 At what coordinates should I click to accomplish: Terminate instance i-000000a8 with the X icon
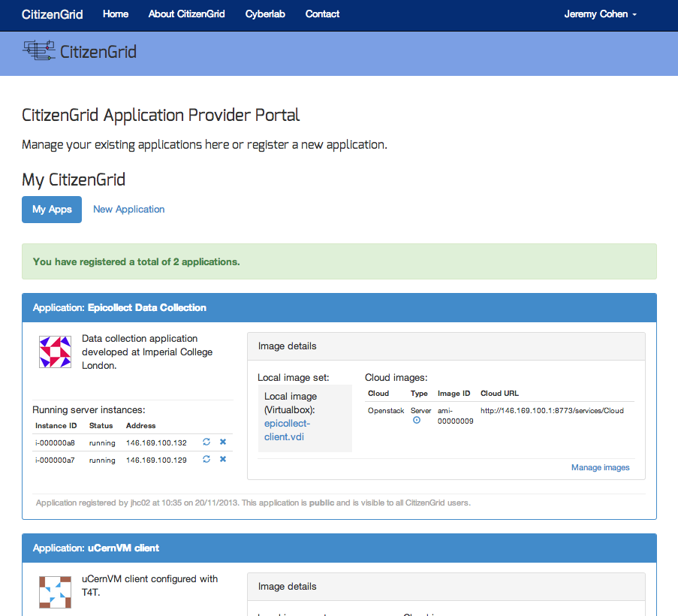223,442
